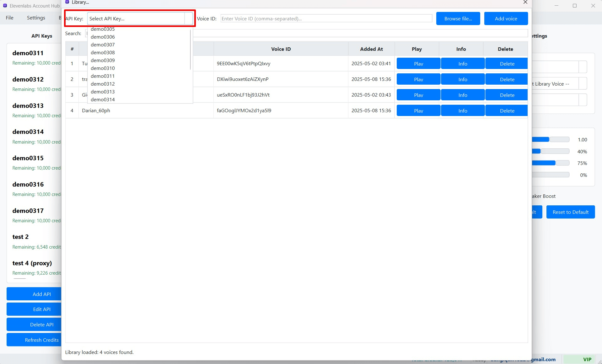The image size is (602, 364).
Task: Close the Library dialog
Action: pos(525,2)
